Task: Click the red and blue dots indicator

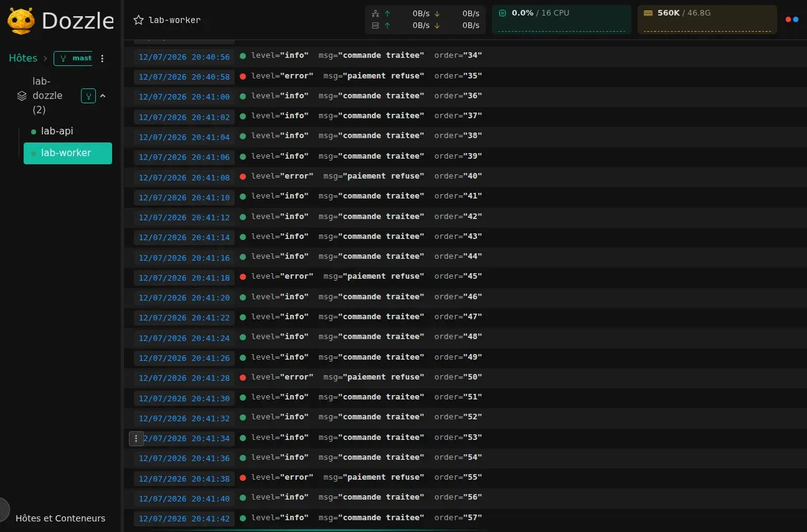Action: point(792,19)
